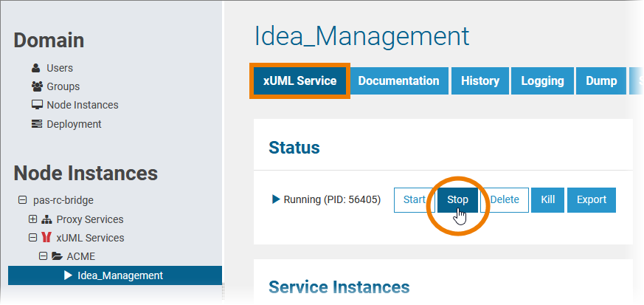Click the ACME open folder icon
The image size is (644, 305).
(x=57, y=256)
